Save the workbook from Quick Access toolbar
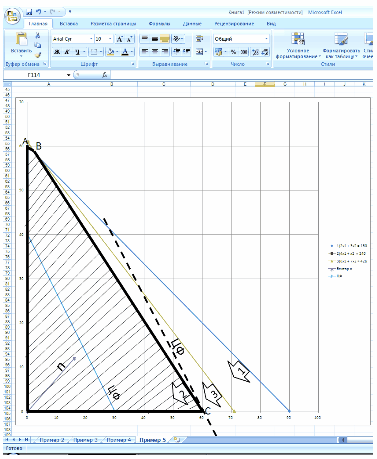This screenshot has width=377, height=459. click(29, 12)
